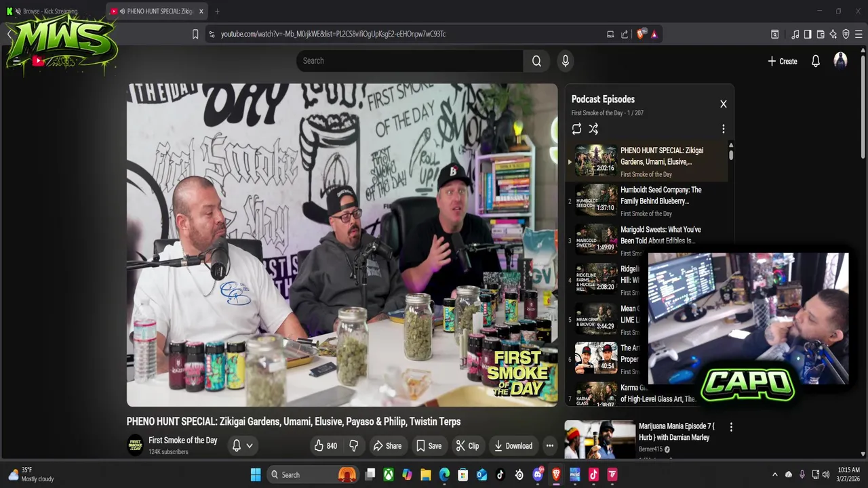
Task: Open SteelSeries app from the taskbar
Action: pyautogui.click(x=519, y=474)
